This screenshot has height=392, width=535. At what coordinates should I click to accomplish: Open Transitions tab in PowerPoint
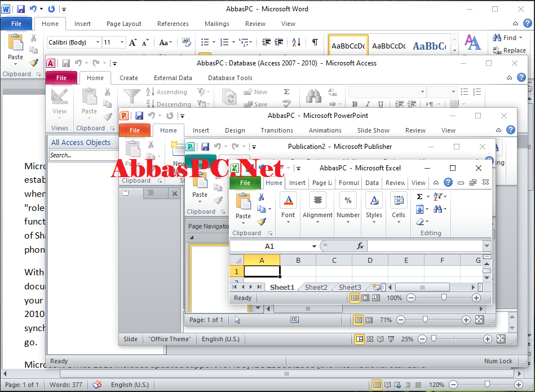(x=277, y=130)
